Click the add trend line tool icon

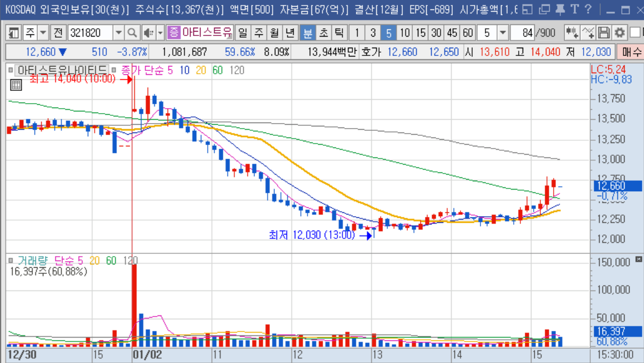click(x=588, y=33)
